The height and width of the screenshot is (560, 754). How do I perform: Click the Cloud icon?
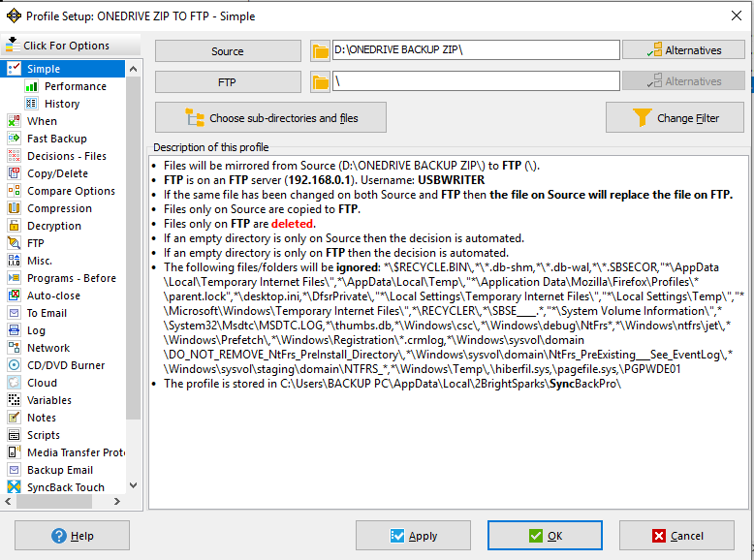point(14,383)
